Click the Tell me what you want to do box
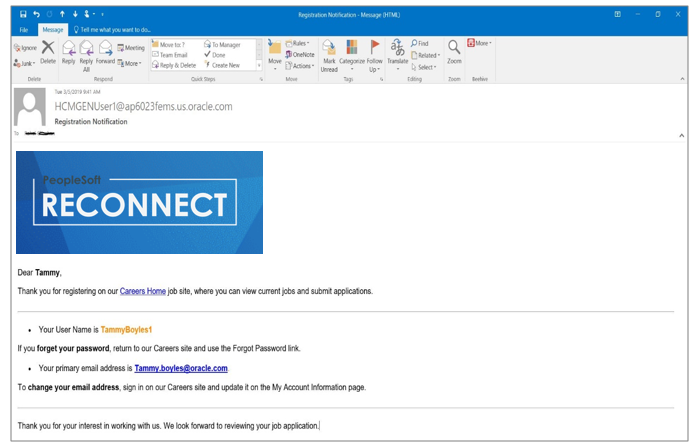696x448 pixels. (112, 30)
